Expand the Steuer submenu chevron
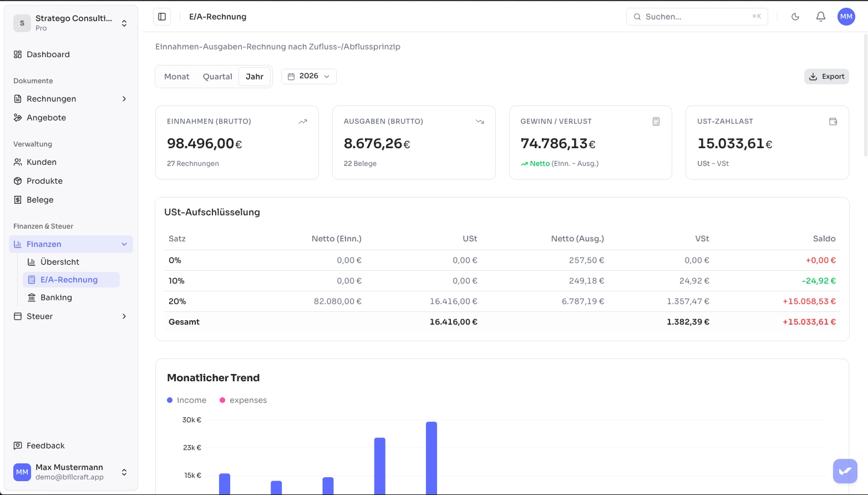The height and width of the screenshot is (495, 868). (124, 316)
